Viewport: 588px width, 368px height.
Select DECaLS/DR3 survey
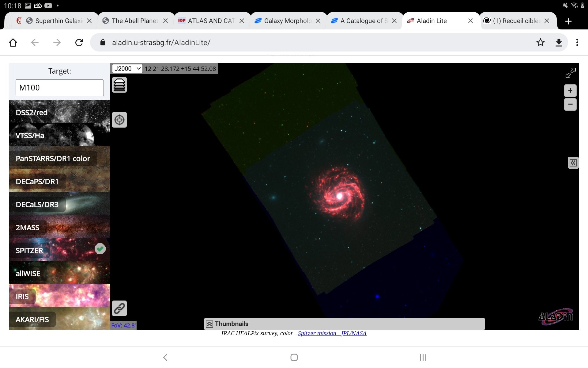[60, 203]
